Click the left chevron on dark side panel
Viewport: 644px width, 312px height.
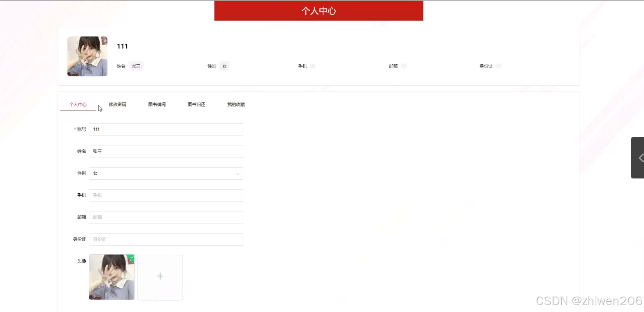point(641,158)
